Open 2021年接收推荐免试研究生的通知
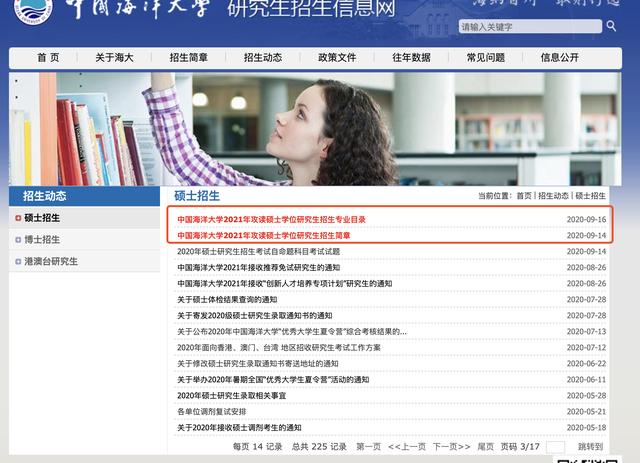The width and height of the screenshot is (640, 463). [258, 267]
